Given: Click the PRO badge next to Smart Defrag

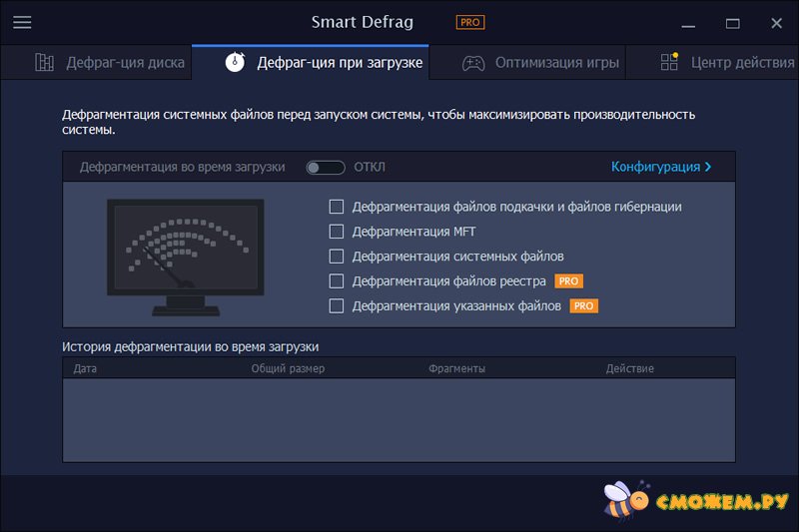Looking at the screenshot, I should (x=470, y=22).
